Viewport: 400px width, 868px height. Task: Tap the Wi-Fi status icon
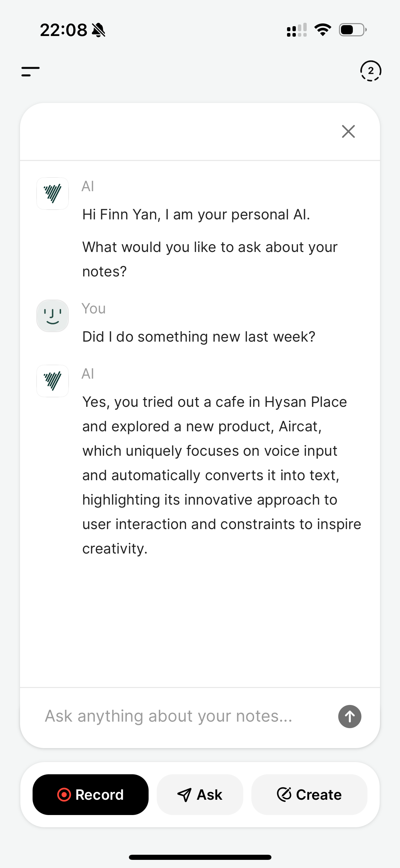[323, 30]
